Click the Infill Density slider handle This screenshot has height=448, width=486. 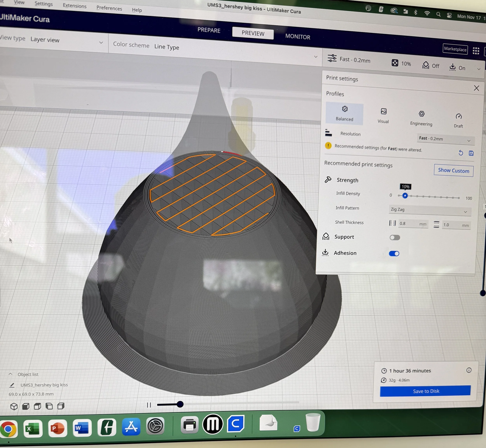pyautogui.click(x=405, y=196)
